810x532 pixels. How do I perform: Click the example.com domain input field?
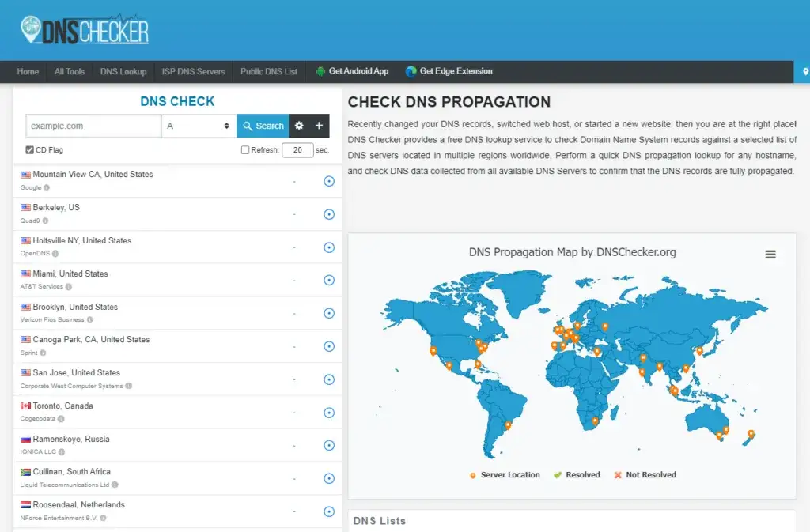pyautogui.click(x=93, y=126)
